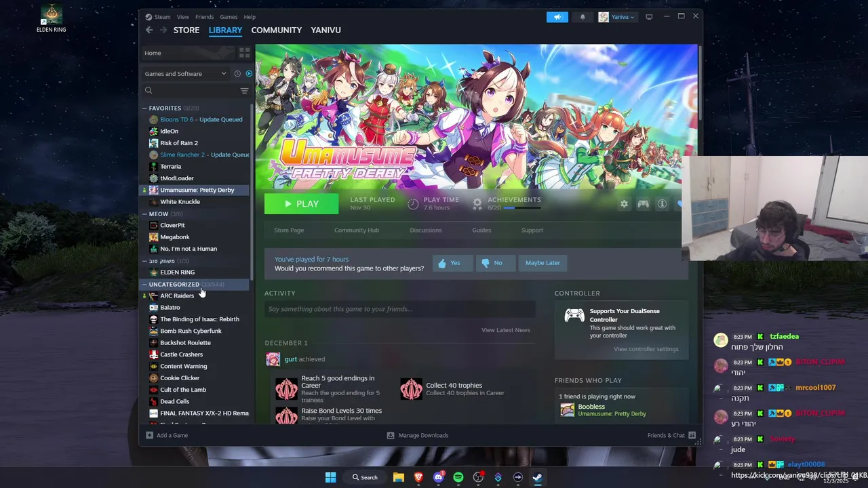Open File Explorer from taskbar
This screenshot has height=488, width=868.
(x=399, y=477)
